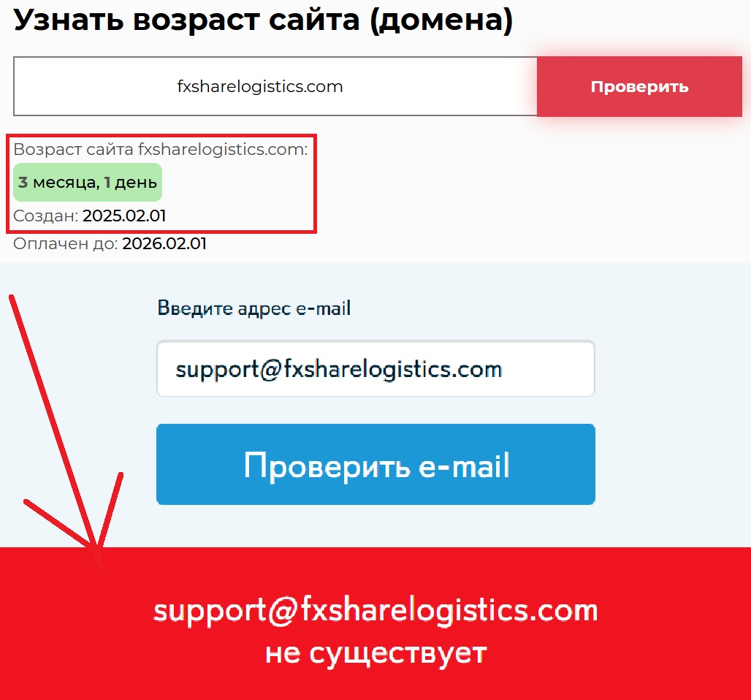Click the red Проверить button
The height and width of the screenshot is (700, 751).
click(639, 87)
